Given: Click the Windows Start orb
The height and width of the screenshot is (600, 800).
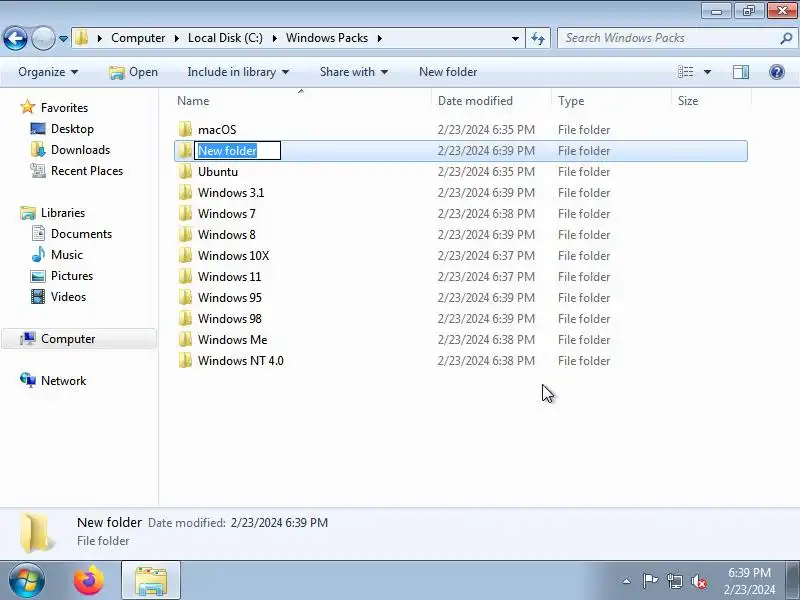Looking at the screenshot, I should pyautogui.click(x=27, y=580).
